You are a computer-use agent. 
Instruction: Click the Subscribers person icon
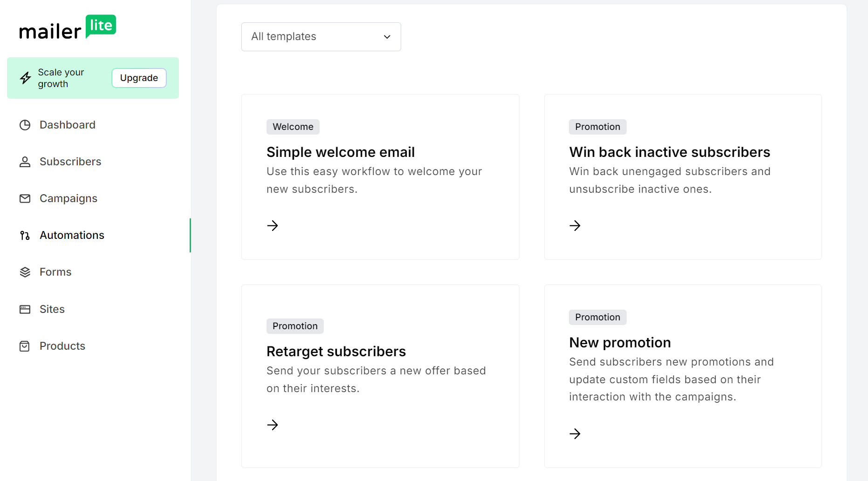[25, 162]
